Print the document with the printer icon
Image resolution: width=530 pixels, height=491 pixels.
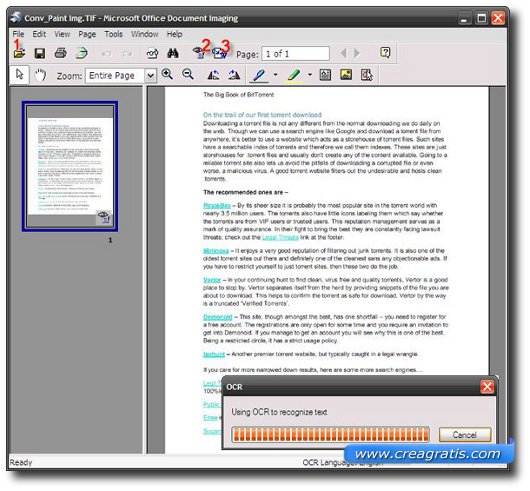pos(61,53)
